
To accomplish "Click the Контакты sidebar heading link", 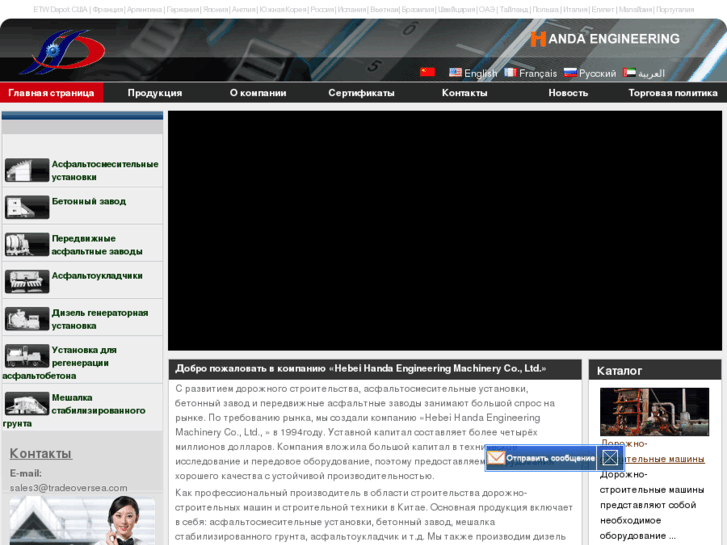I will (x=41, y=453).
